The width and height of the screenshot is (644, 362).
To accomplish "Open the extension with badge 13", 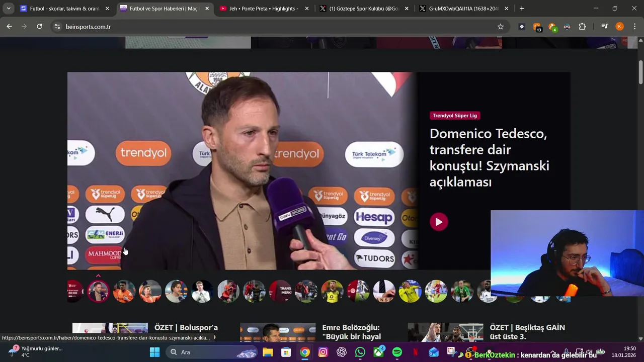I will point(537,27).
